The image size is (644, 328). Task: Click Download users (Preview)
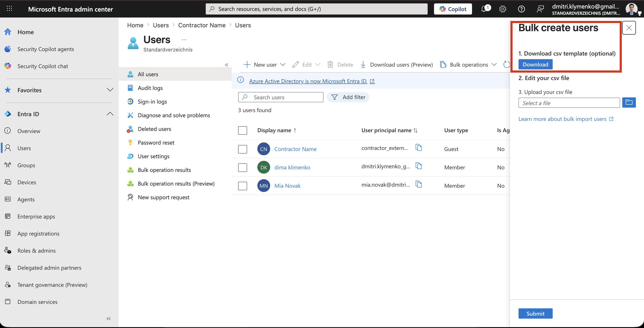click(396, 65)
